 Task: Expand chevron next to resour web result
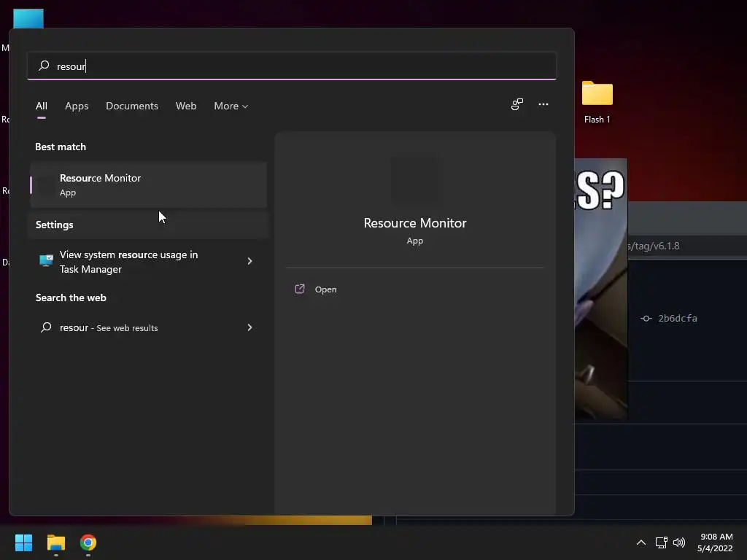click(x=249, y=327)
